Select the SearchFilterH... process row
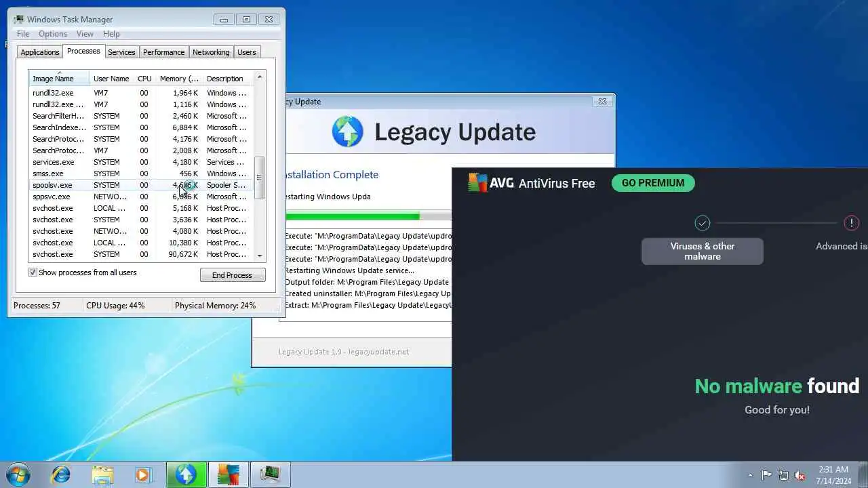 point(140,116)
